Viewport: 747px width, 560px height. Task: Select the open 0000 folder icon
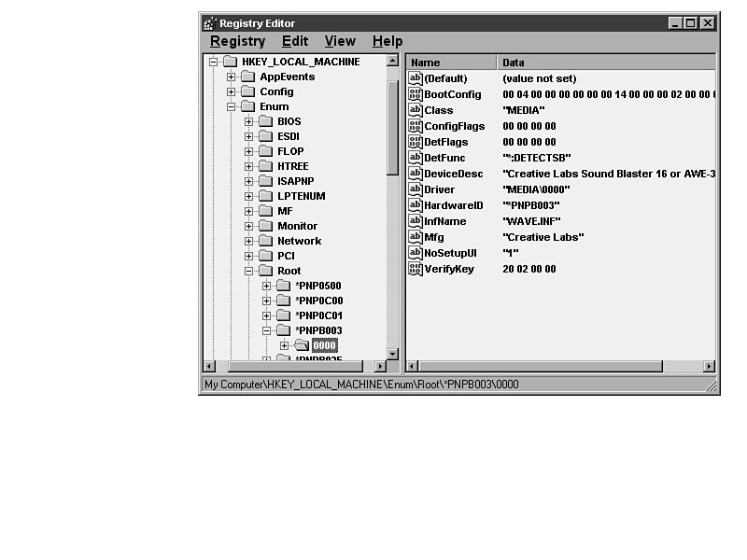(301, 345)
